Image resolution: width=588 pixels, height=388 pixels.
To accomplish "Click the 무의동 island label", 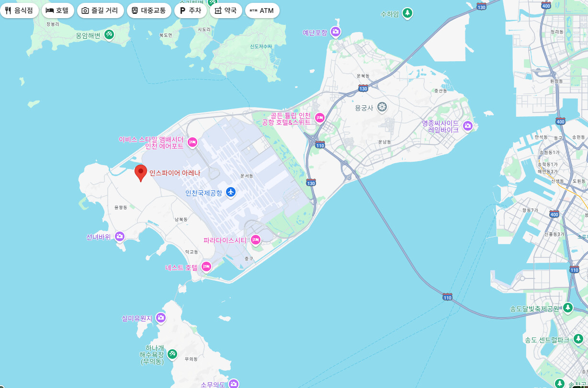I will tap(191, 358).
